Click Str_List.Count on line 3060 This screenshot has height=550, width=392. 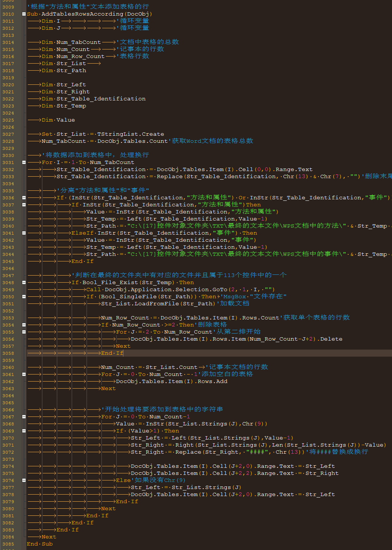click(x=171, y=367)
